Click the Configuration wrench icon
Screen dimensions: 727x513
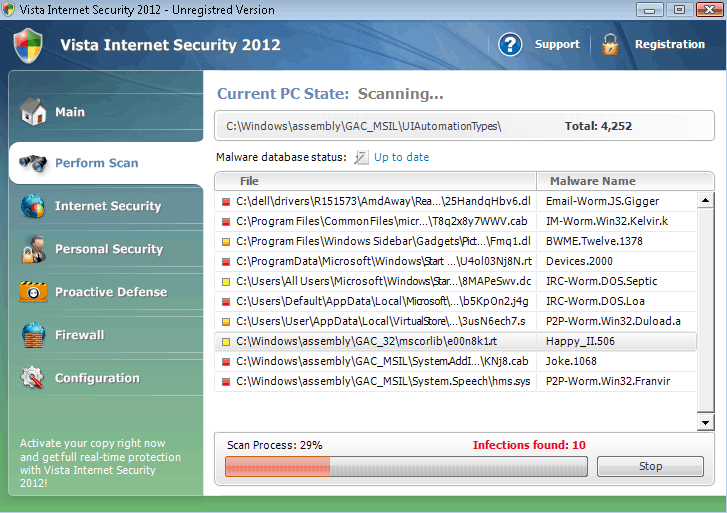tap(33, 378)
